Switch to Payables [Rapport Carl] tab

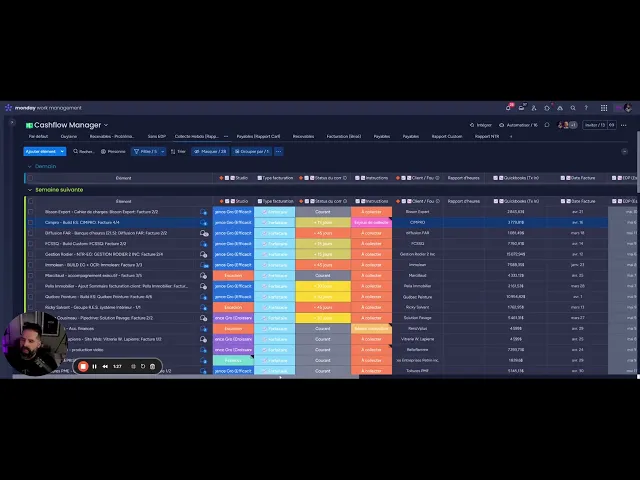coord(258,136)
